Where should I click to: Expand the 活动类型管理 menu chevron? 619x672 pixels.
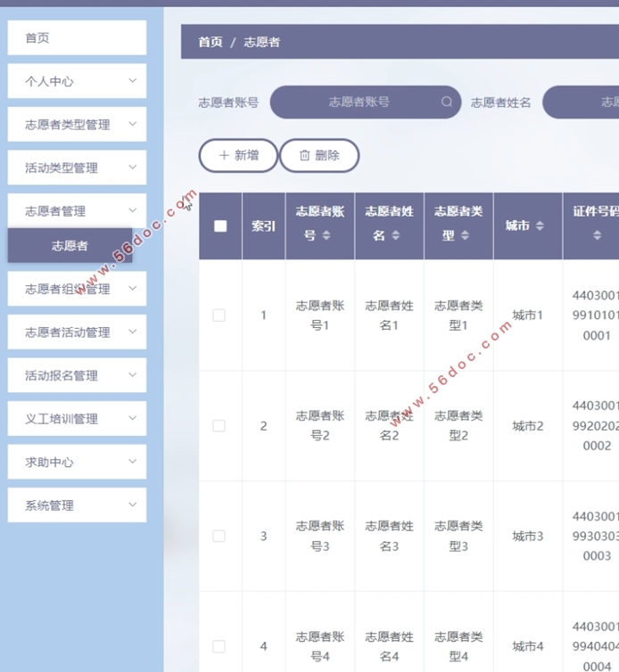click(x=132, y=168)
